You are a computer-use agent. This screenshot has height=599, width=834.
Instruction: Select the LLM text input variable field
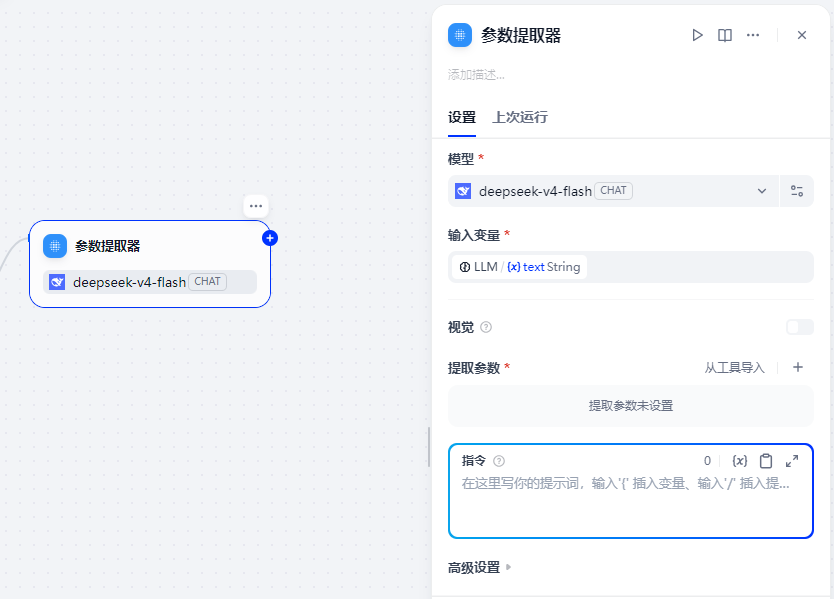tap(631, 267)
